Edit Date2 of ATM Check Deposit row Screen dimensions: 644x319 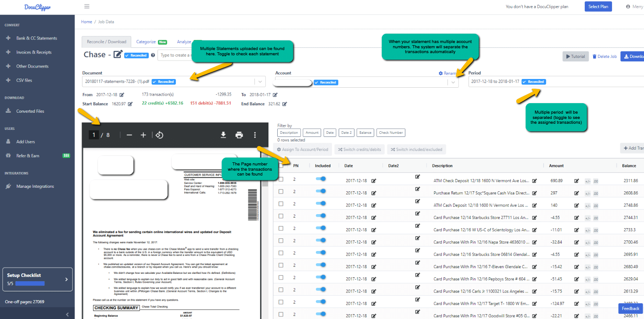[417, 177]
